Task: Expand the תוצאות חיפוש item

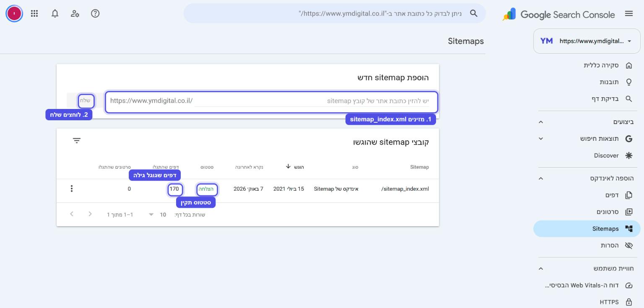Action: (541, 139)
